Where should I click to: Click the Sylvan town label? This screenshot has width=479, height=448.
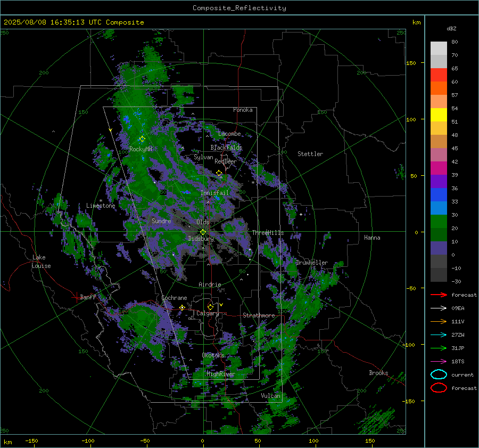tap(203, 158)
